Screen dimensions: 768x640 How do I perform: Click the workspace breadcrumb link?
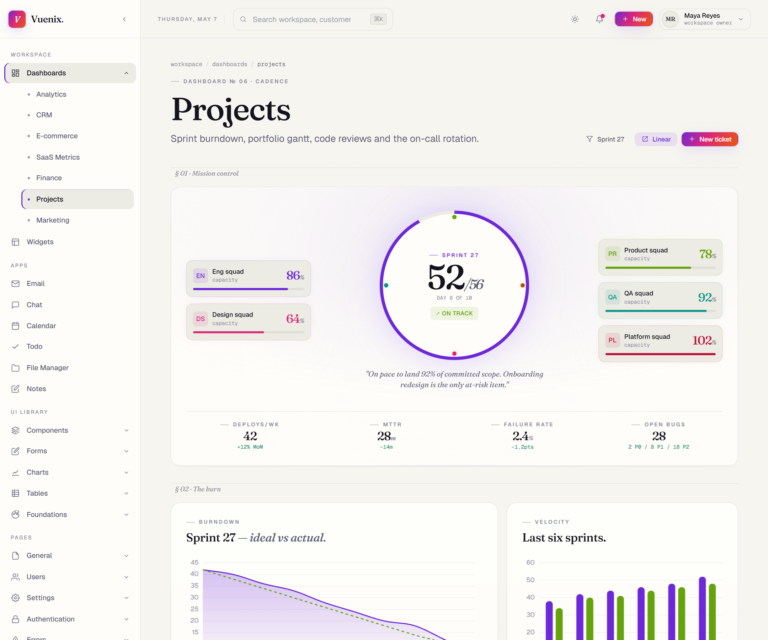tap(186, 64)
